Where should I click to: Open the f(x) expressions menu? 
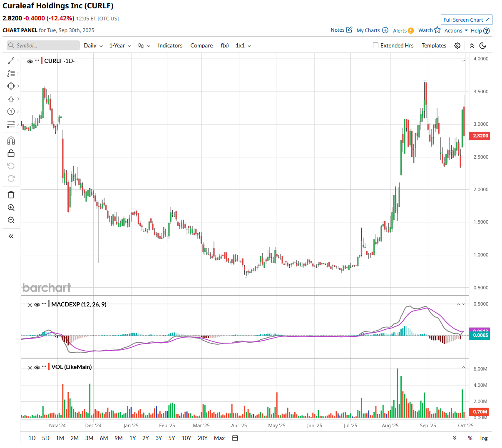tap(225, 46)
